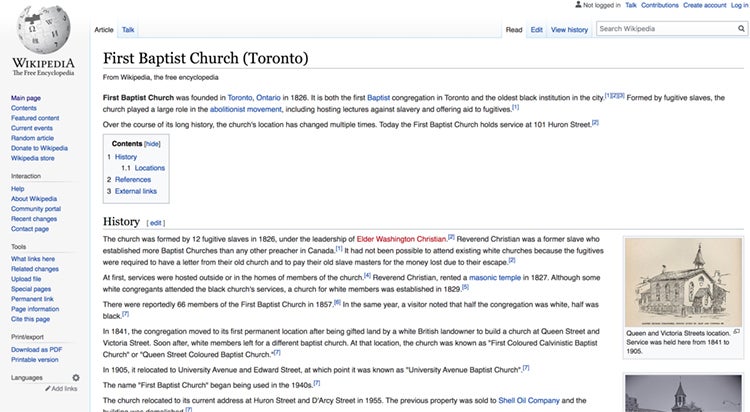Image resolution: width=750 pixels, height=412 pixels.
Task: Open the church sketch thumbnail image
Action: point(683,282)
